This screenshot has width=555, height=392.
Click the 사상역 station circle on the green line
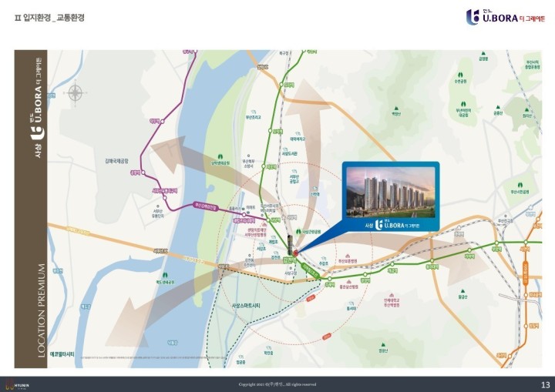click(268, 220)
